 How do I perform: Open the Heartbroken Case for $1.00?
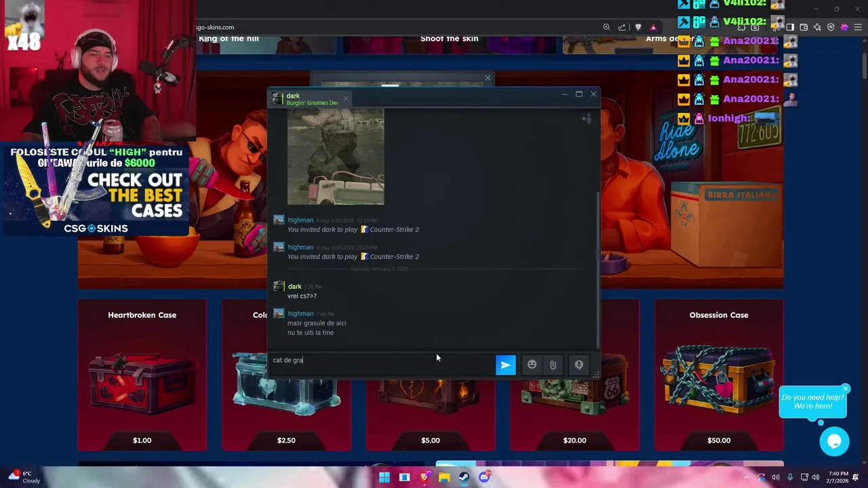click(x=142, y=375)
